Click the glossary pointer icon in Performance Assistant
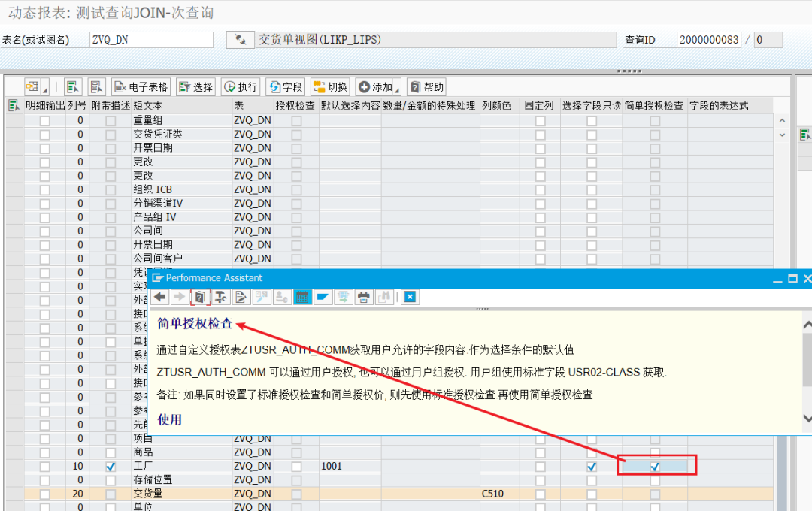 (261, 297)
